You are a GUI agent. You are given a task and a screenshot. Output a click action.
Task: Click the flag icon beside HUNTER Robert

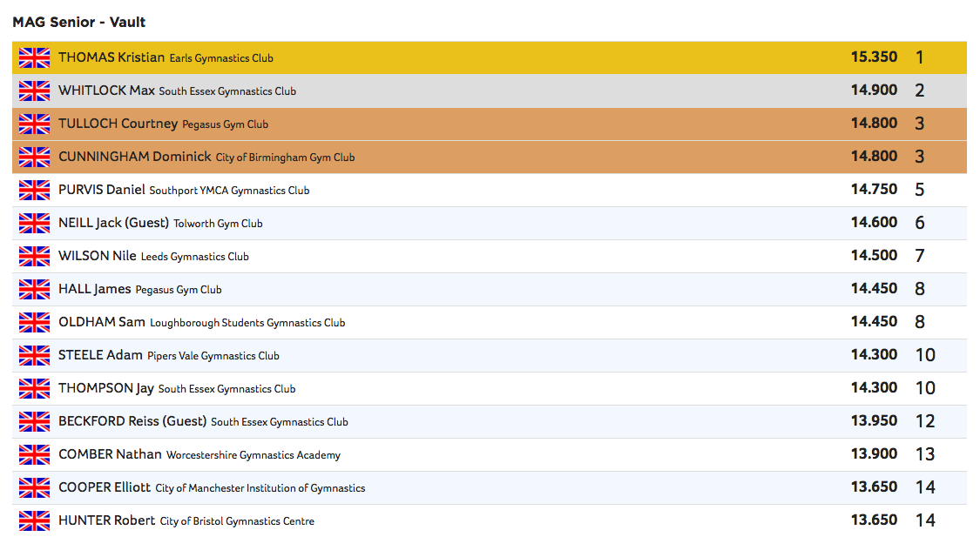pyautogui.click(x=35, y=521)
